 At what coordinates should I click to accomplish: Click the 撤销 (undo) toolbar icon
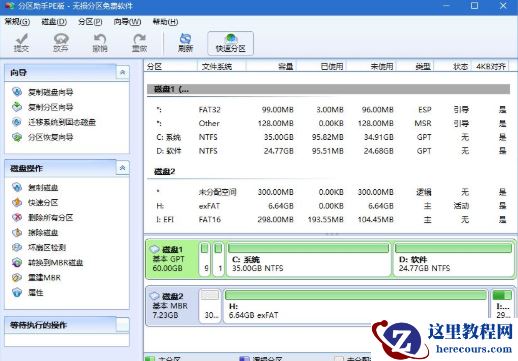(x=100, y=43)
